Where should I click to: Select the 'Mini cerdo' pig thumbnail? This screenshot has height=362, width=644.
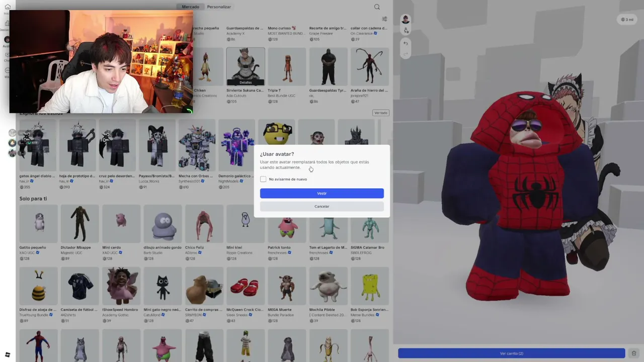(121, 224)
